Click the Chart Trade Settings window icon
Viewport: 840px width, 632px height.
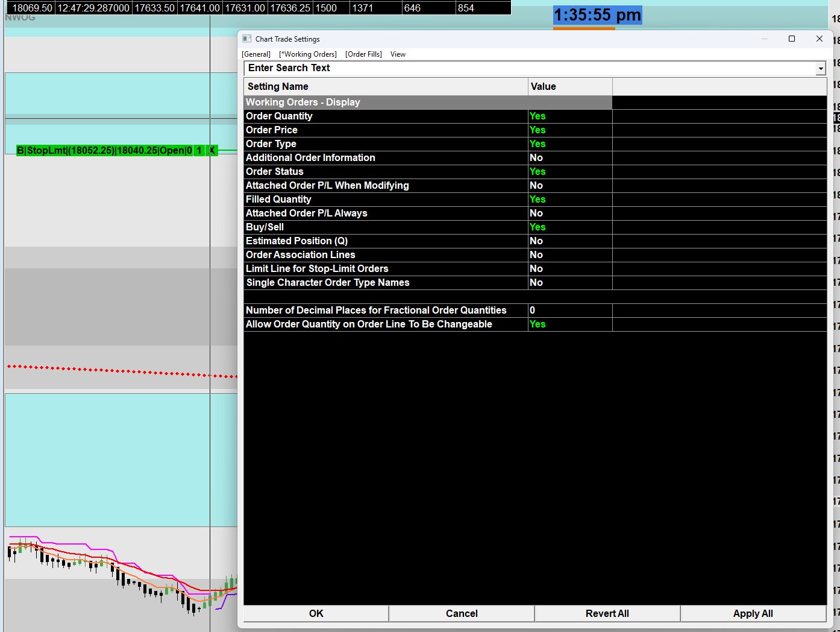coord(246,39)
